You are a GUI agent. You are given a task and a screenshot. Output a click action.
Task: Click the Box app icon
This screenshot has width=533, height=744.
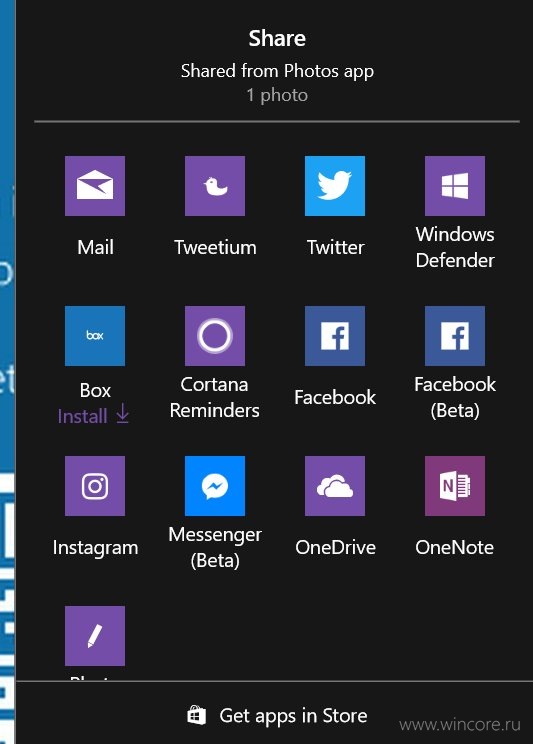pyautogui.click(x=95, y=335)
